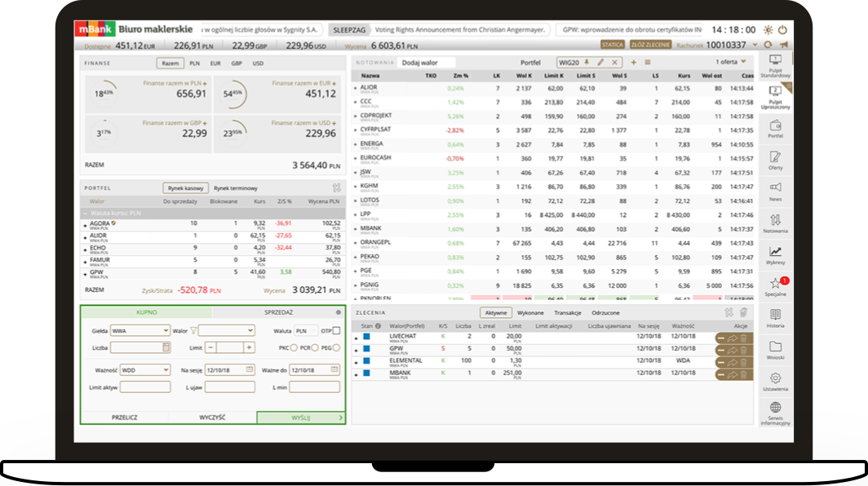Delete the MBANK order with trash icon
The image size is (868, 486).
[743, 375]
